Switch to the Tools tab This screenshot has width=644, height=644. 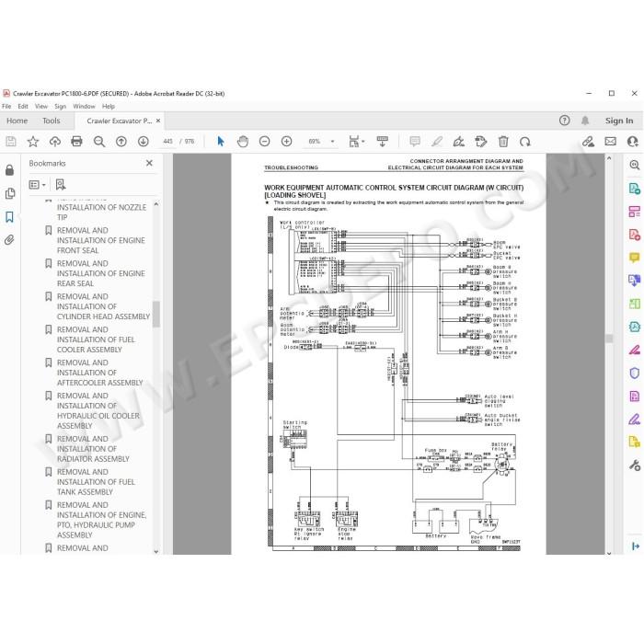(x=52, y=121)
